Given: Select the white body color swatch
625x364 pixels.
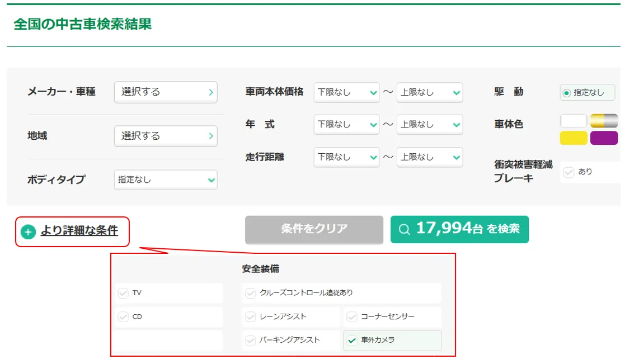Looking at the screenshot, I should point(574,121).
